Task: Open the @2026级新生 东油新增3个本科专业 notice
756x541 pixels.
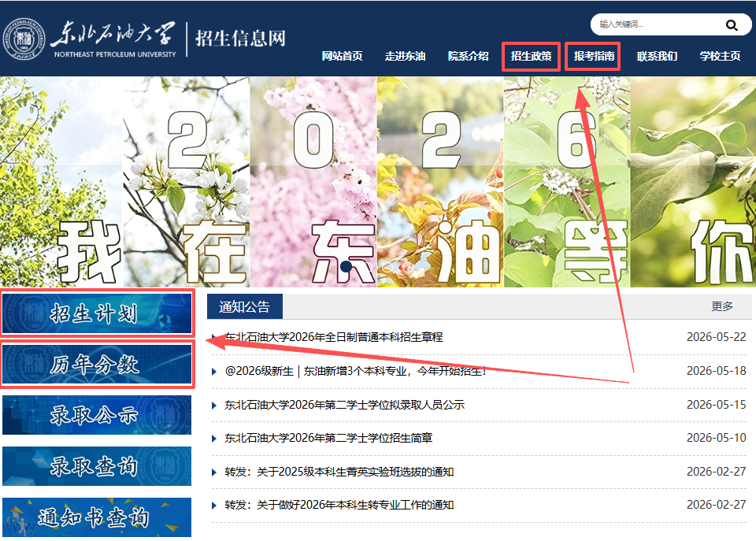Action: pos(355,371)
